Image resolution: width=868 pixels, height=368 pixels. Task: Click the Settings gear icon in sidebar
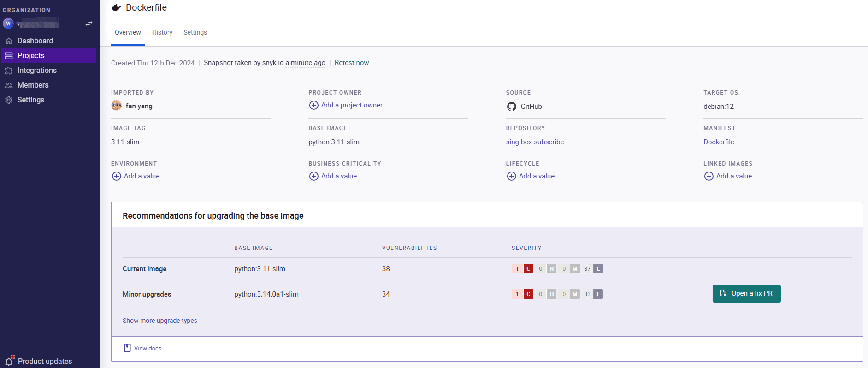click(x=9, y=100)
